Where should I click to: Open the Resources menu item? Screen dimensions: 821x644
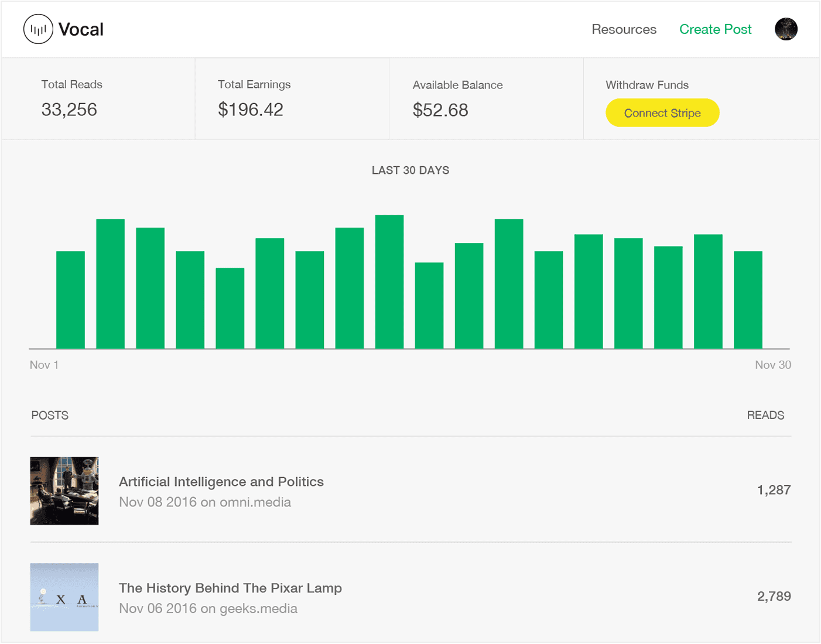tap(624, 29)
